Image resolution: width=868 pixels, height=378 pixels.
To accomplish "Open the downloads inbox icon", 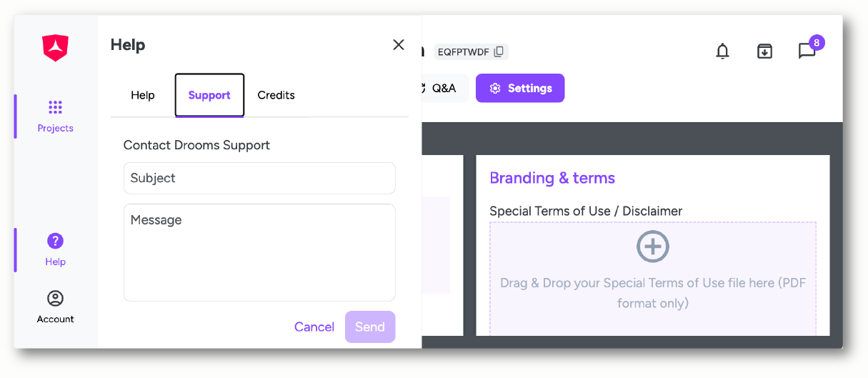I will (x=764, y=51).
